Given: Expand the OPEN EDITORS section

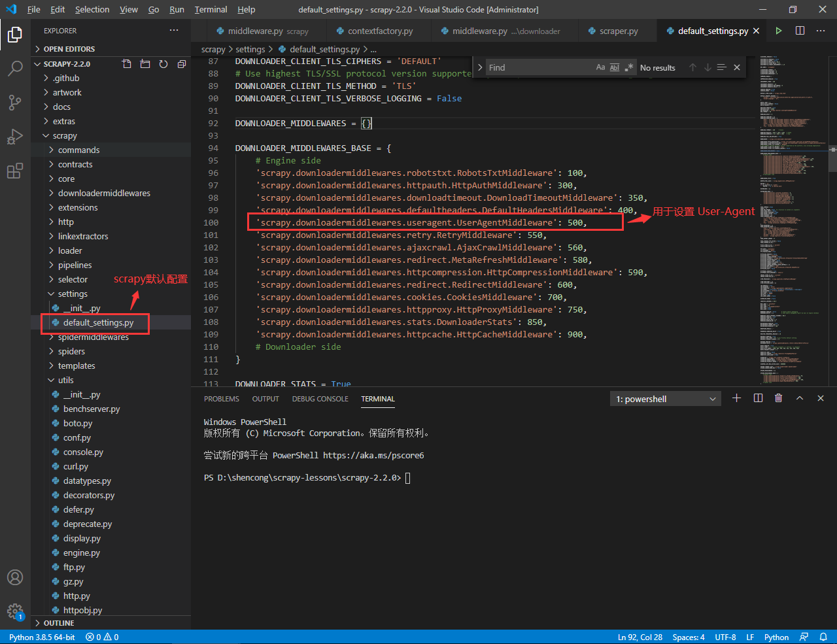Looking at the screenshot, I should pos(111,49).
